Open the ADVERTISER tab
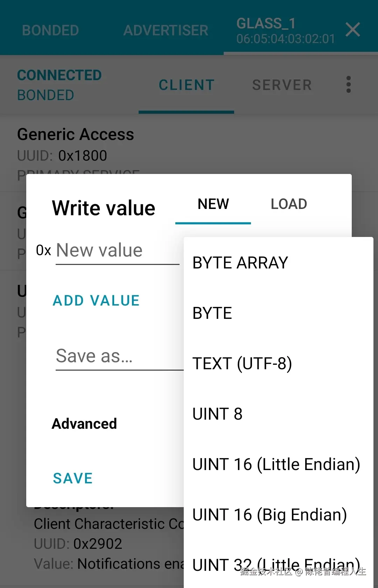This screenshot has width=378, height=588. pyautogui.click(x=166, y=30)
